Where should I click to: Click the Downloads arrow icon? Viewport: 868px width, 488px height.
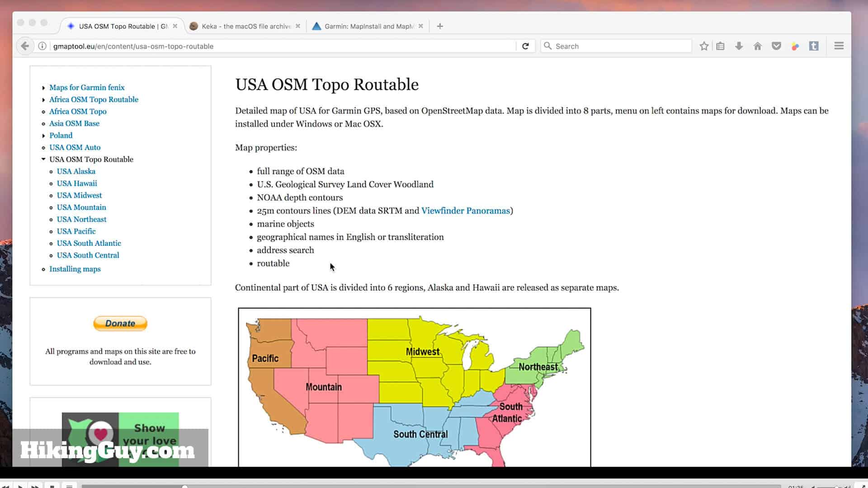(x=739, y=46)
